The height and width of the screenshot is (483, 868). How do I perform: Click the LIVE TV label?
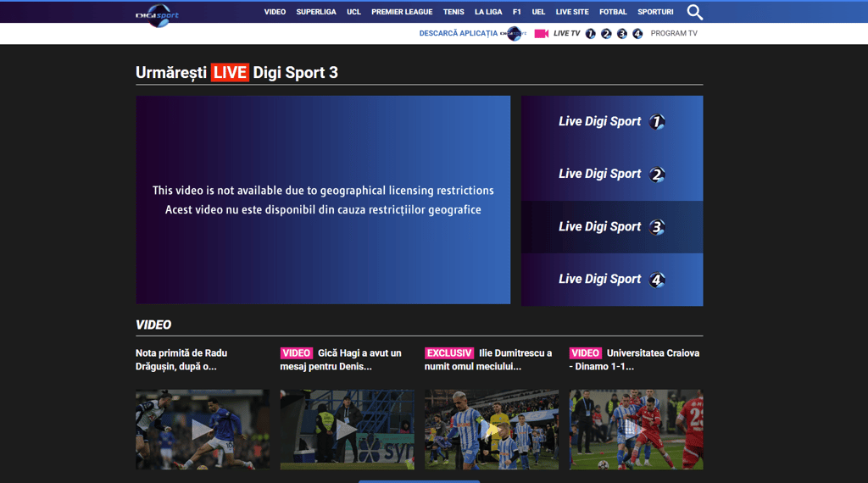(567, 33)
